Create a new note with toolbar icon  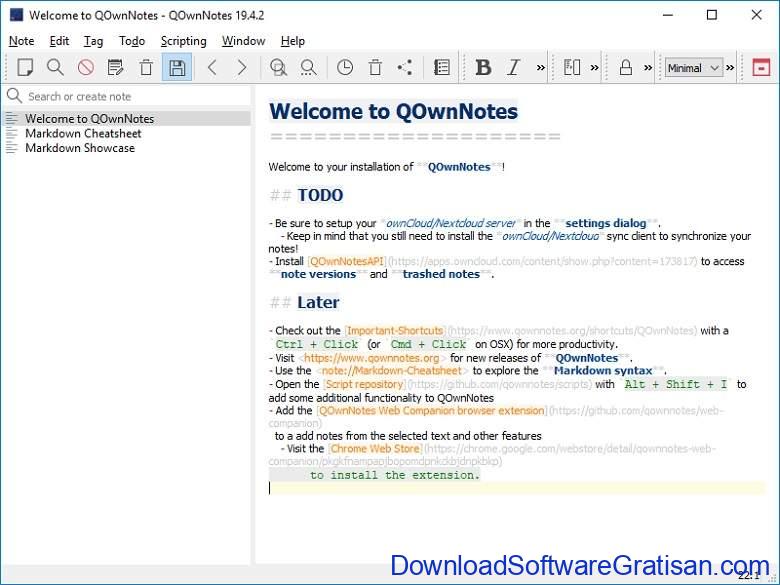pyautogui.click(x=25, y=67)
